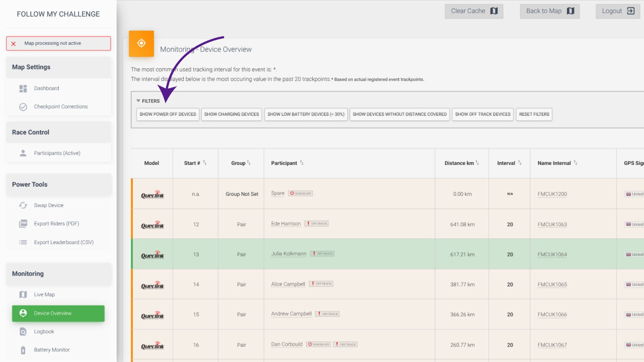Image resolution: width=644 pixels, height=362 pixels.
Task: Open Participants (Active) menu item
Action: [57, 153]
